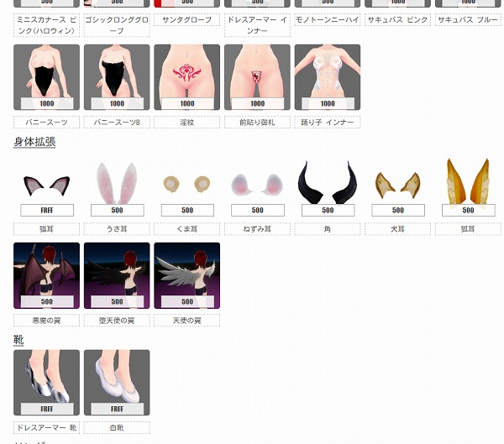Open the バニースーツ item thumbnail
Image resolution: width=504 pixels, height=444 pixels.
tap(46, 77)
